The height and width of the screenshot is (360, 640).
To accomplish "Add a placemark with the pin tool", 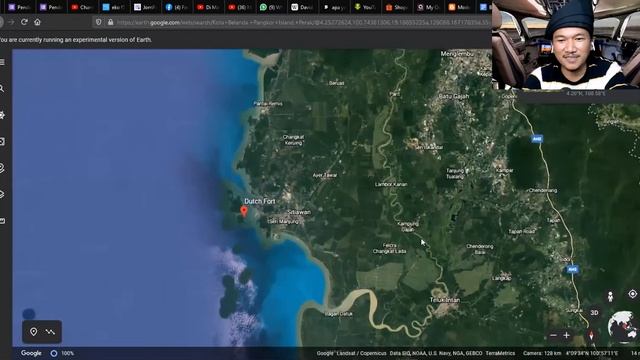I will pos(33,332).
